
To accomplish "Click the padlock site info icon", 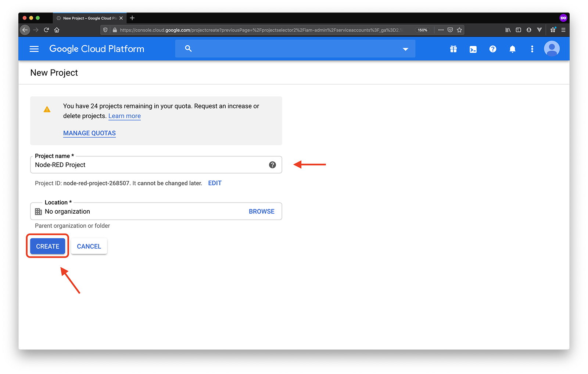I will point(115,30).
